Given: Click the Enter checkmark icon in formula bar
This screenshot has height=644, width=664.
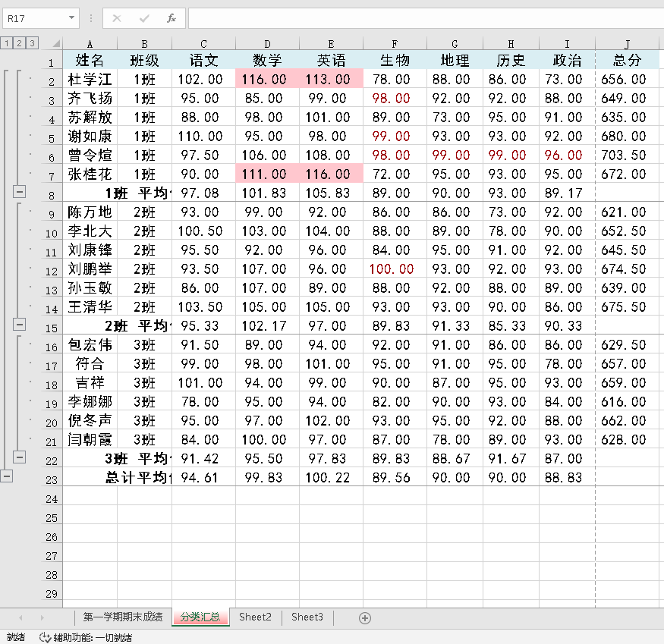Looking at the screenshot, I should click(144, 17).
